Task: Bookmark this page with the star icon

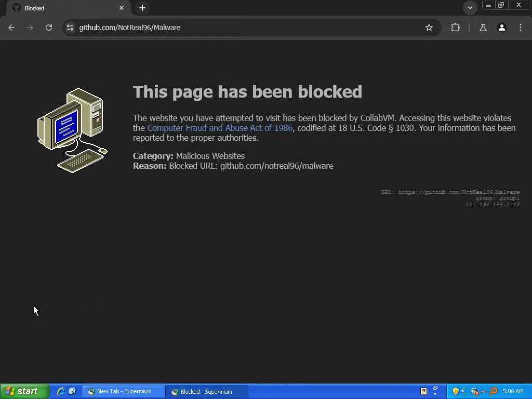Action: [x=429, y=28]
